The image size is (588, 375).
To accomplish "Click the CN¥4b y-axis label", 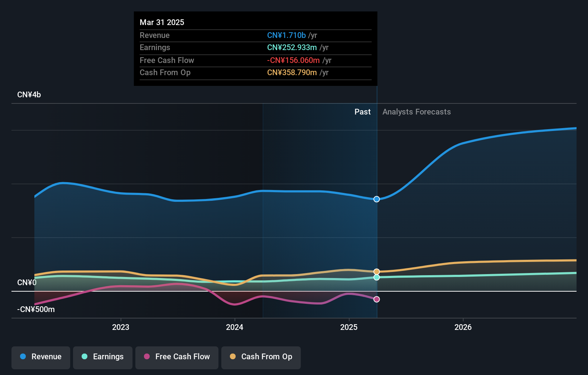I will coord(29,94).
